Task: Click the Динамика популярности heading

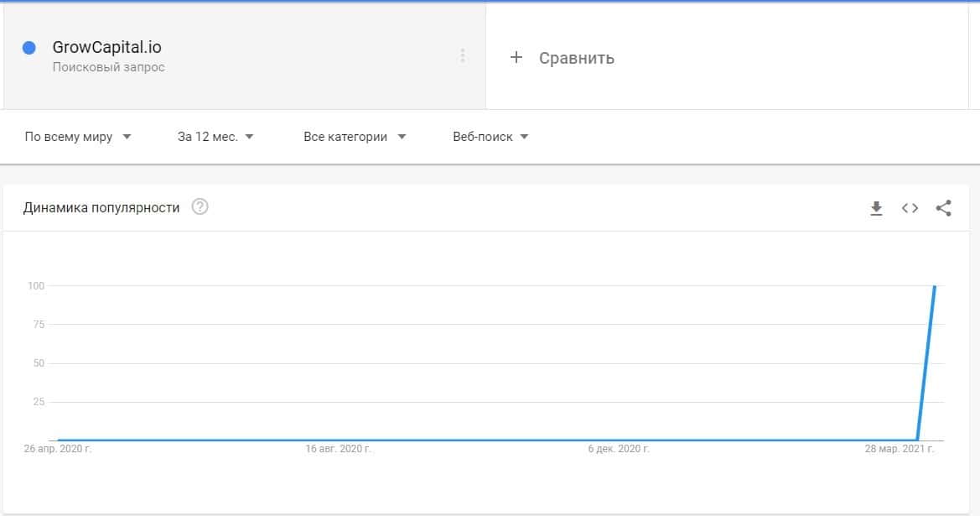Action: pyautogui.click(x=101, y=207)
